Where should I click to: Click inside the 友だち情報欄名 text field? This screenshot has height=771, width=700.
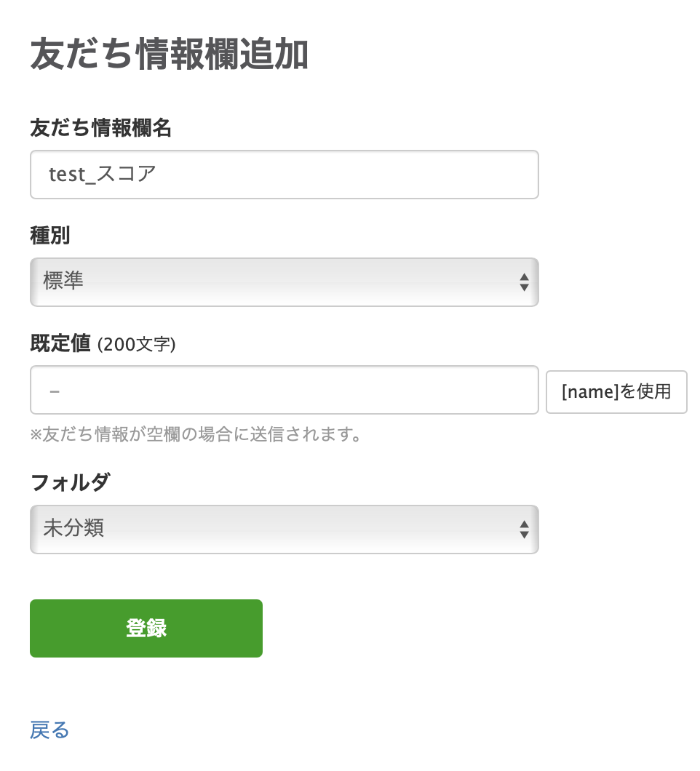284,175
